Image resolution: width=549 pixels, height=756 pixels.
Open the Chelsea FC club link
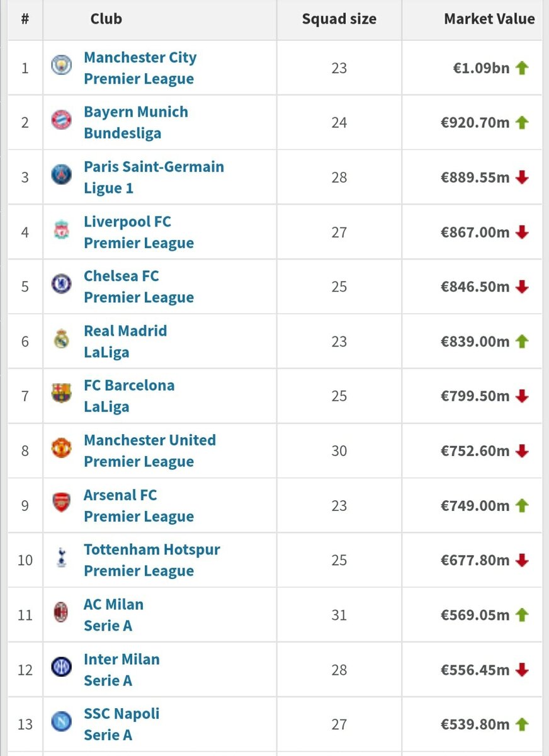(x=122, y=276)
